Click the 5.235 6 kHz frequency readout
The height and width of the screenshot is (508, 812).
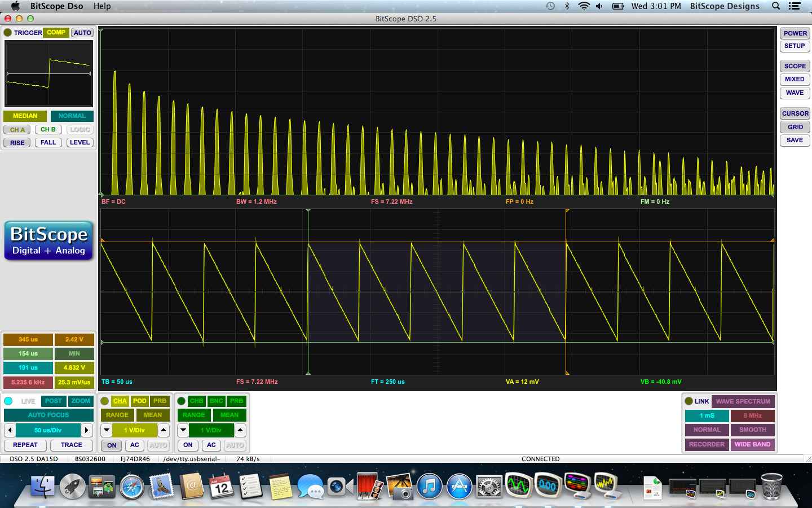pos(28,382)
